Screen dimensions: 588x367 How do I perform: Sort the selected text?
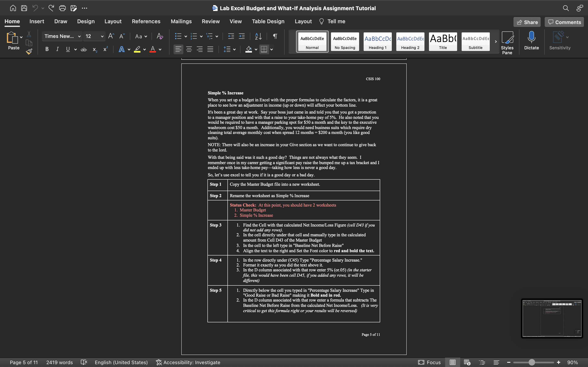coord(258,36)
